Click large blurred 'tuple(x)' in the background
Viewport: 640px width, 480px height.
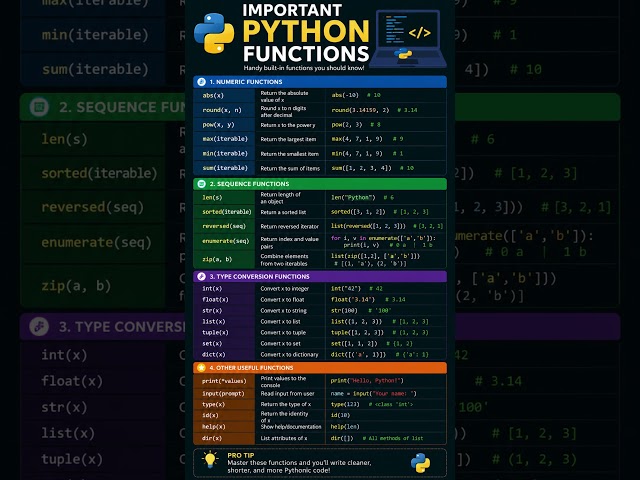pyautogui.click(x=72, y=459)
